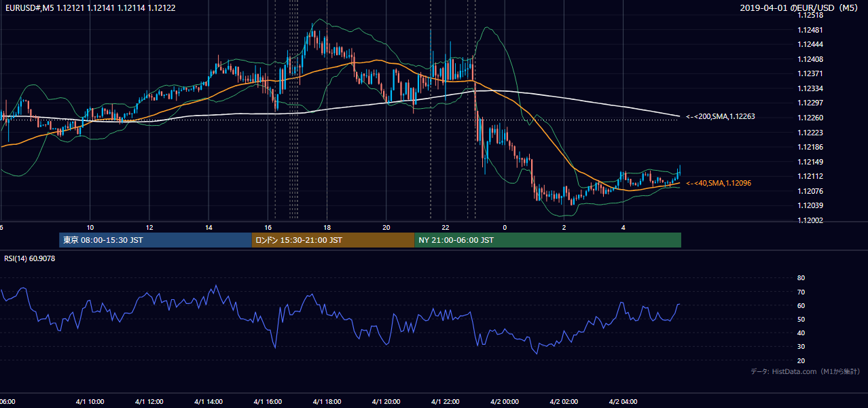Click the 4/1 10:00 date-time label

[x=90, y=402]
